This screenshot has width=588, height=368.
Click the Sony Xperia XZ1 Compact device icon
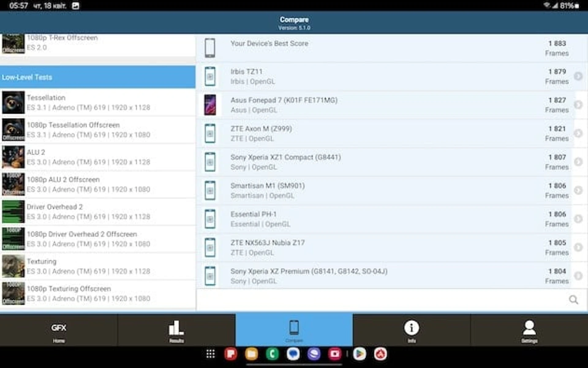(x=210, y=162)
